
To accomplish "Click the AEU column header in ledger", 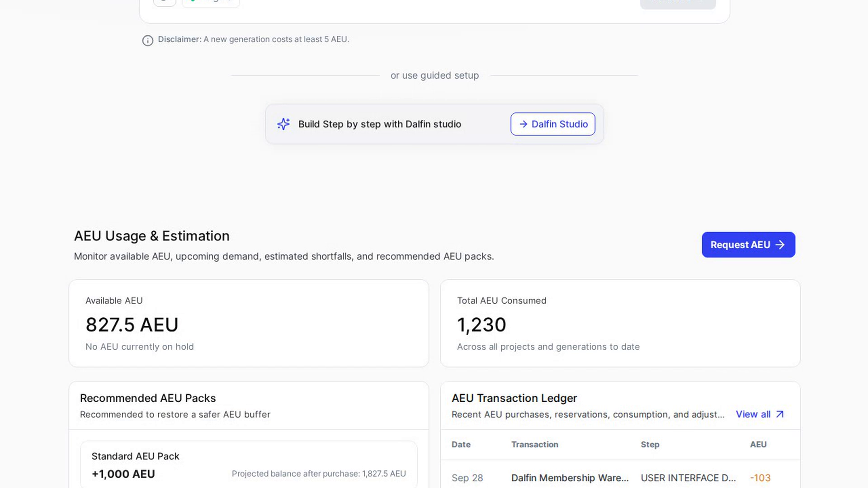I will point(758,444).
